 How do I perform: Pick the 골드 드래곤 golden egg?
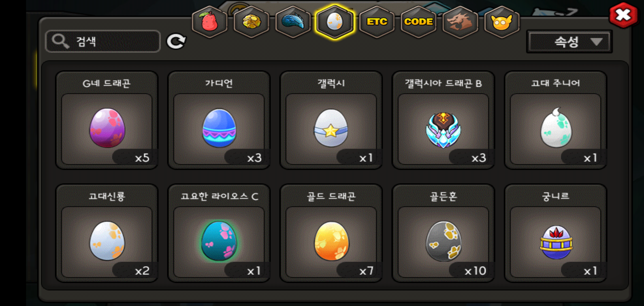click(x=331, y=233)
